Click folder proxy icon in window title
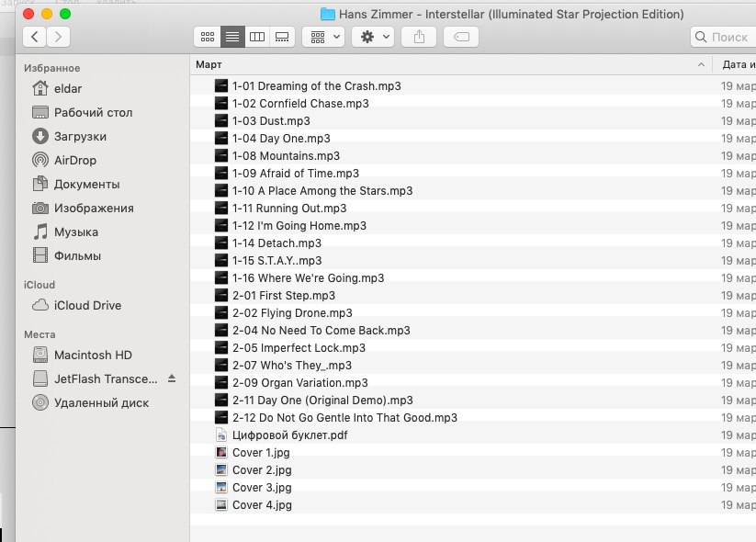 coord(327,14)
